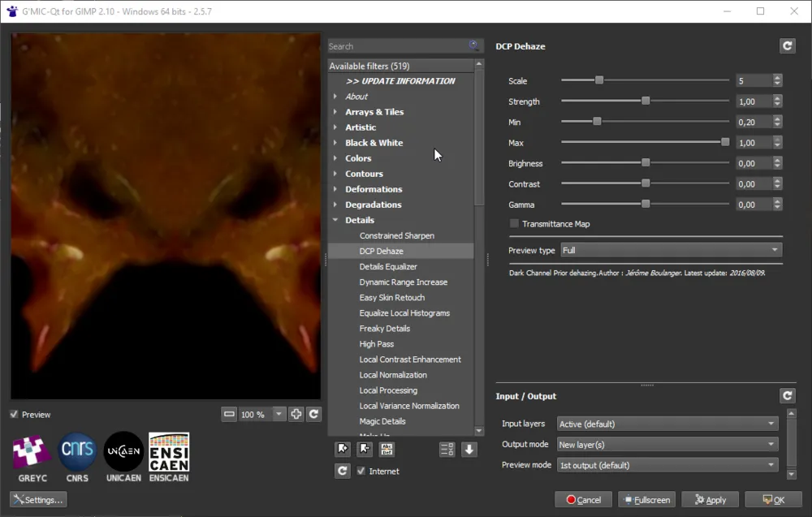
Task: Click the add fave bookmark icon
Action: (x=343, y=449)
